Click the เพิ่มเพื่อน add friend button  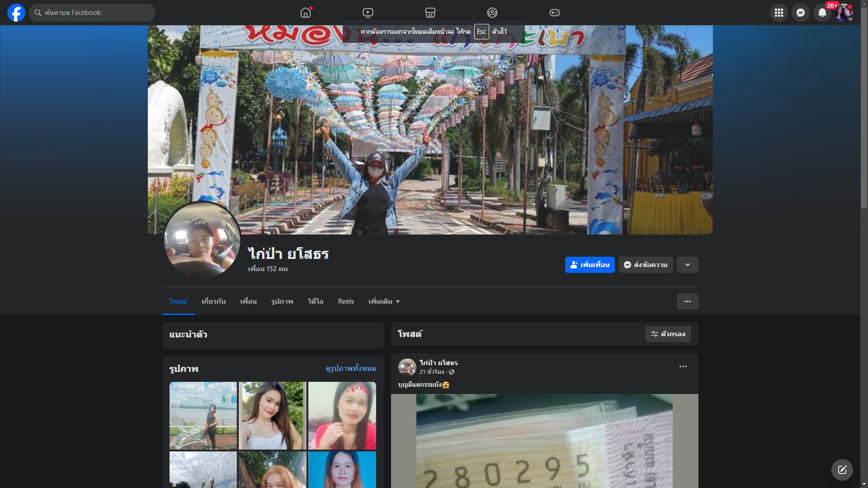[x=590, y=265]
